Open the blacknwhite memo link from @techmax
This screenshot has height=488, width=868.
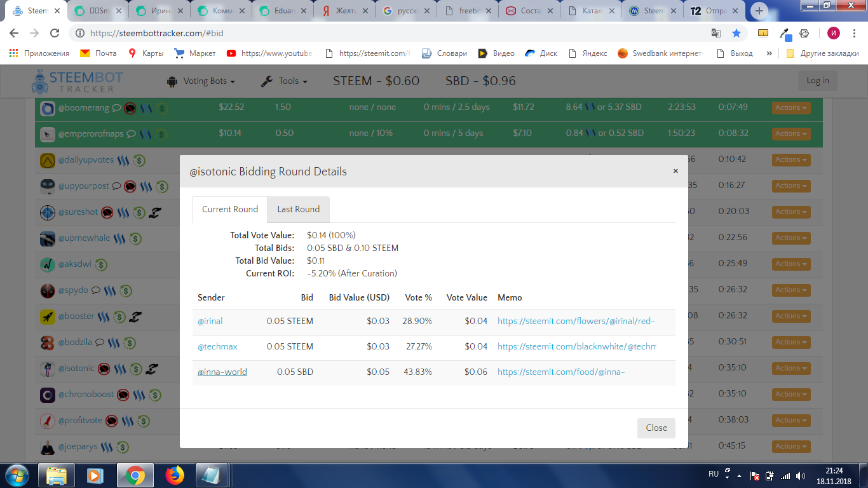[x=576, y=346]
